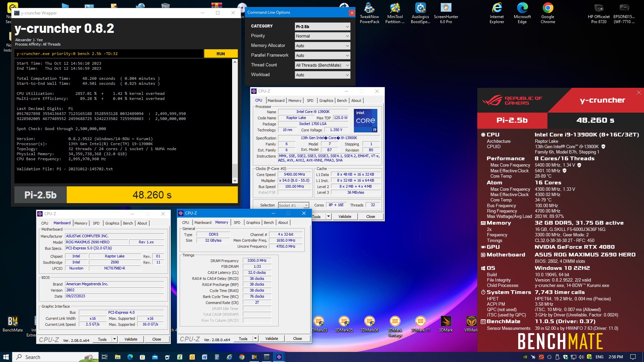
Task: Click the 2:58 PM taskbar clock
Action: 615,357
